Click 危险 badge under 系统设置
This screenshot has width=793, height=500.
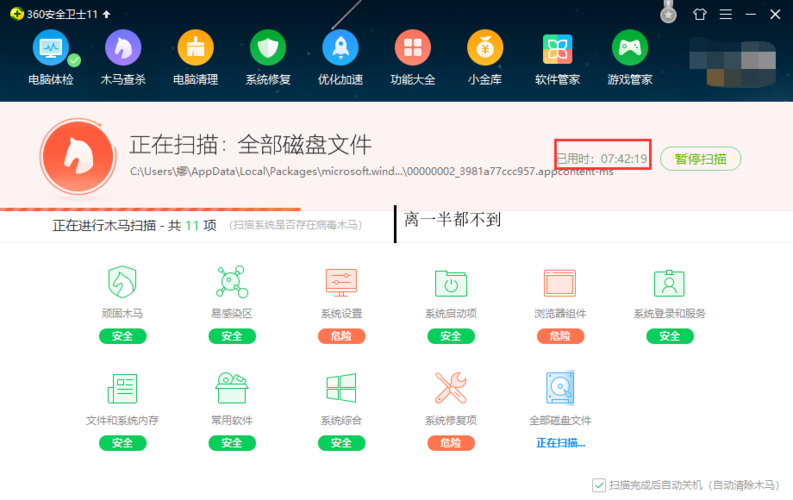[x=341, y=336]
